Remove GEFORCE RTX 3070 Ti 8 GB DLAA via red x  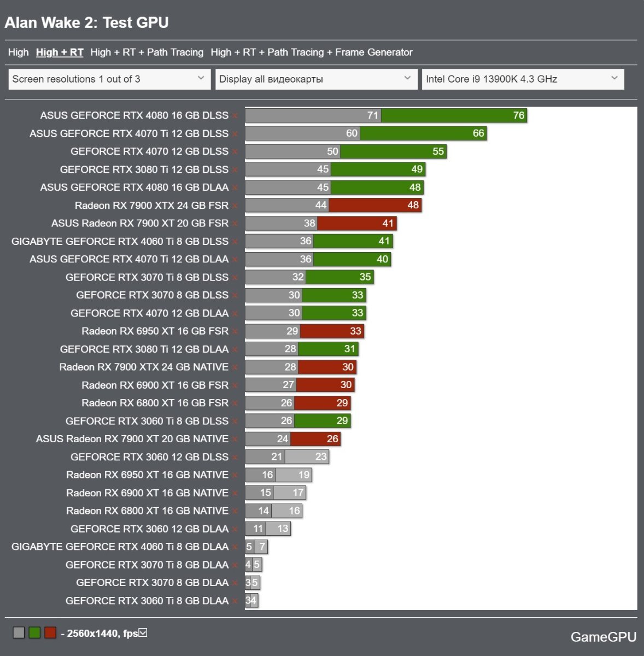point(235,565)
